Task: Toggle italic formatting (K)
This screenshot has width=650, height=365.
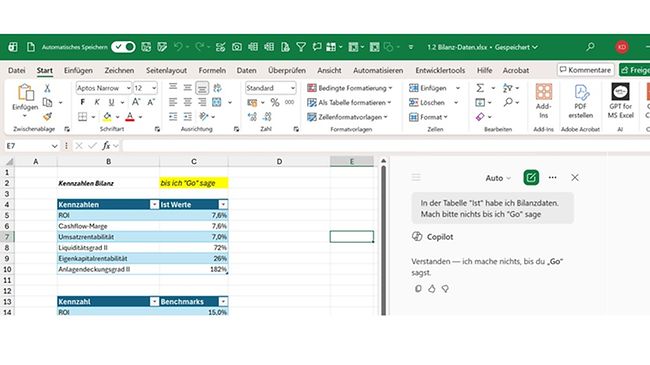Action: tap(97, 102)
